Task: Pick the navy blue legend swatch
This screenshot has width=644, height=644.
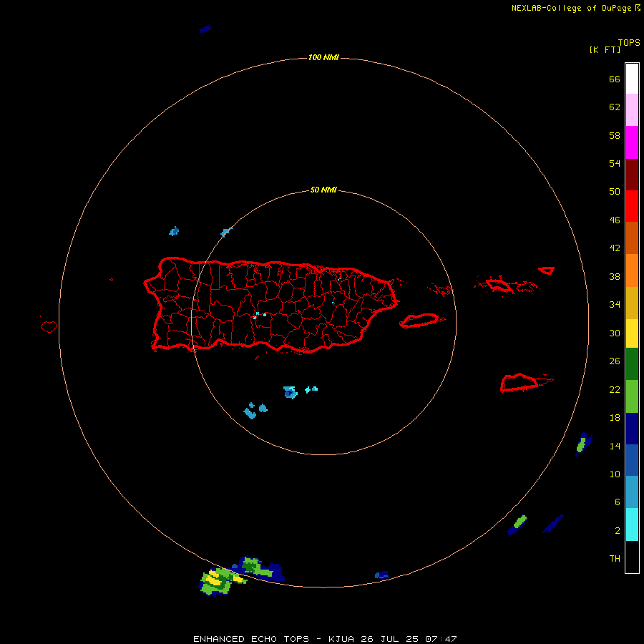Action: 632,429
